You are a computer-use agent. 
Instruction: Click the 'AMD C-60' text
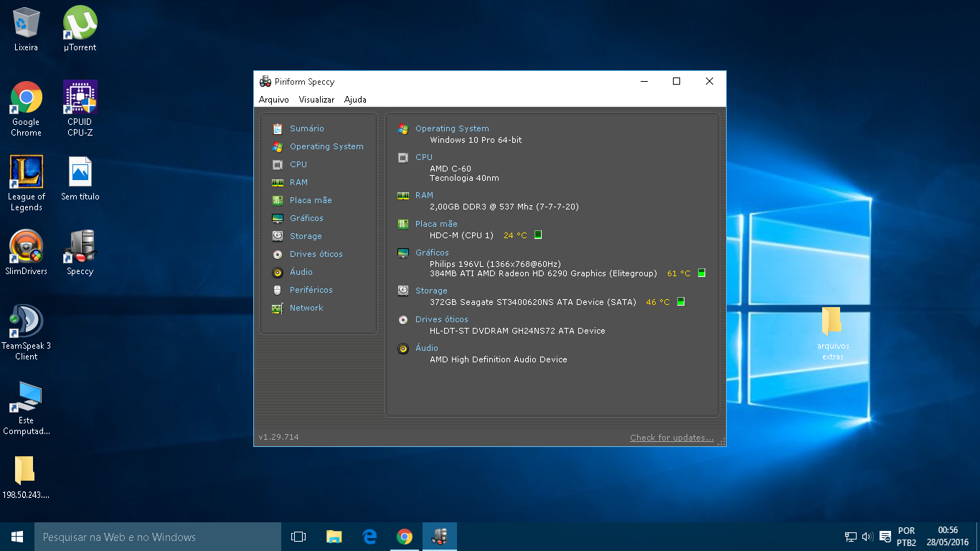(451, 169)
